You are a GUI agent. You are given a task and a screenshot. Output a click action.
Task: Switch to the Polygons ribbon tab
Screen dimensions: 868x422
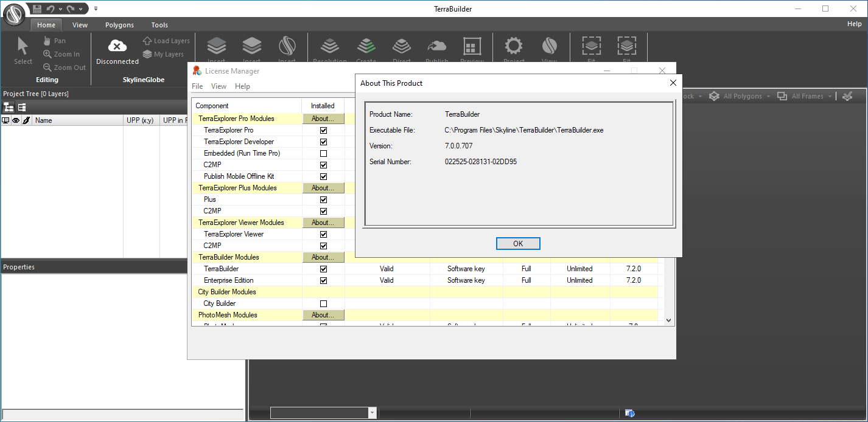coord(119,25)
